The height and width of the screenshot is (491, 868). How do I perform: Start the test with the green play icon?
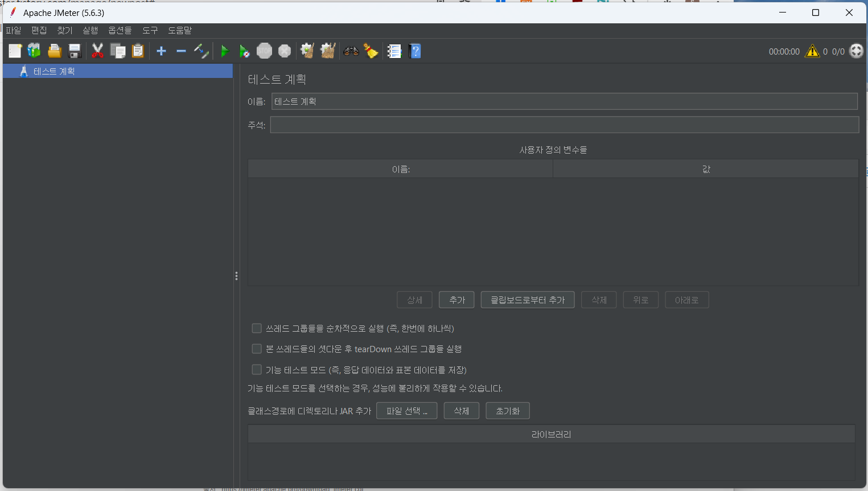coord(225,51)
